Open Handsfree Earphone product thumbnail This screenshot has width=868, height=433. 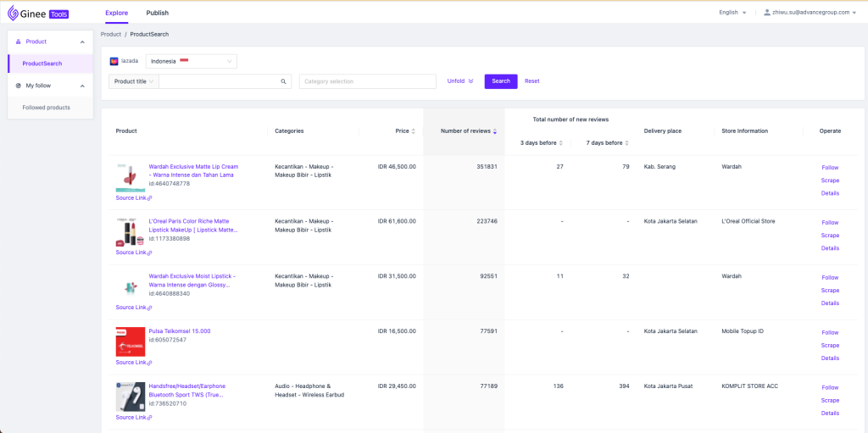(130, 397)
